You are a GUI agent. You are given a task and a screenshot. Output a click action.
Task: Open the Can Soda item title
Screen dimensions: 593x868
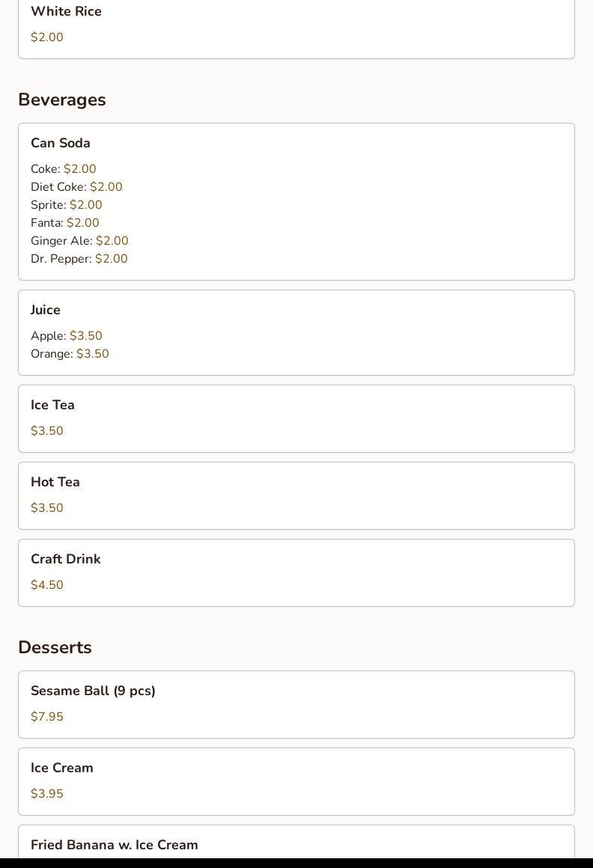[x=61, y=143]
